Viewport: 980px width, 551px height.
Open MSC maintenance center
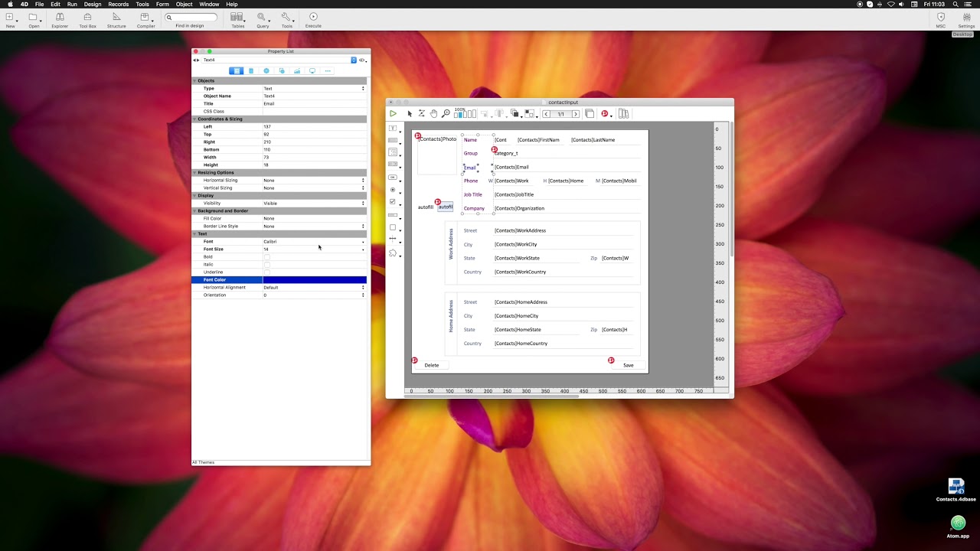click(940, 20)
